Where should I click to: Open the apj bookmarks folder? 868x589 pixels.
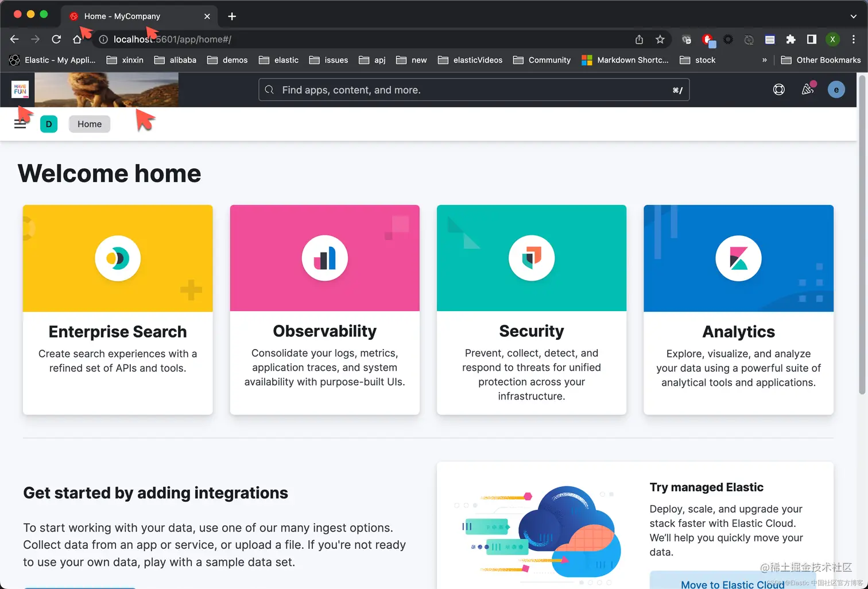(372, 60)
